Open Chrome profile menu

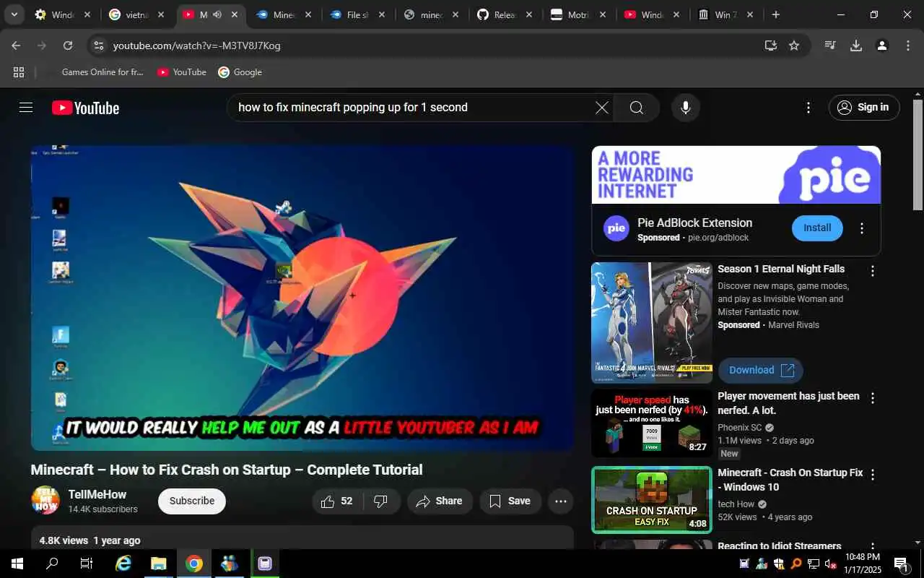pyautogui.click(x=881, y=46)
